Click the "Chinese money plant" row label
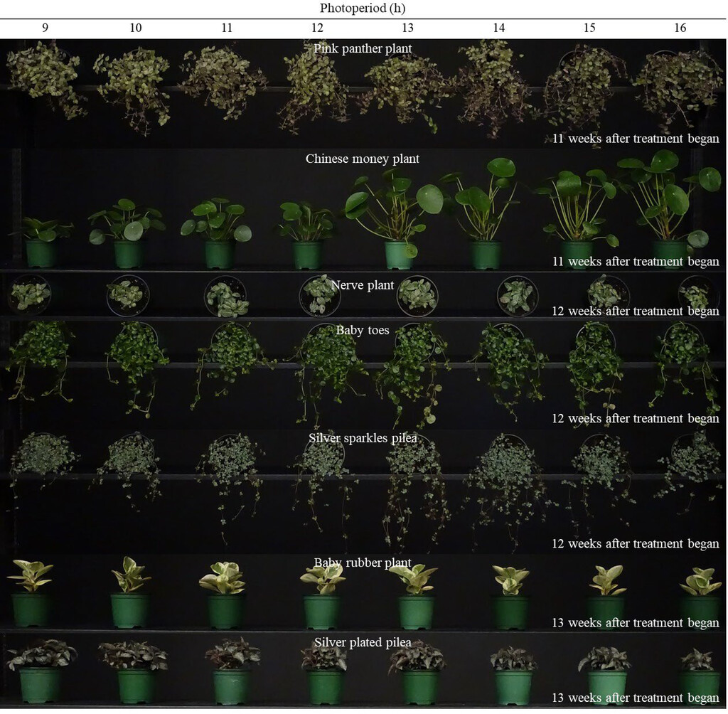The image size is (728, 714). coord(363,159)
